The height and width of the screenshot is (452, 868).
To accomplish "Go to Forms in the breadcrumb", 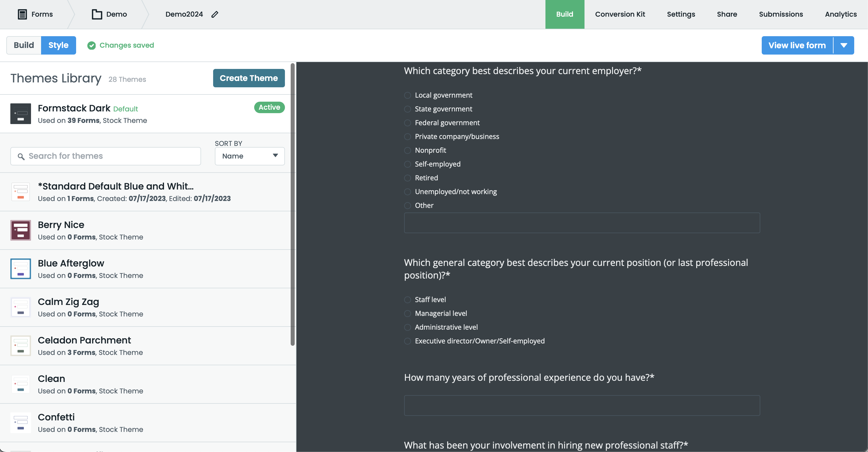I will coord(42,14).
